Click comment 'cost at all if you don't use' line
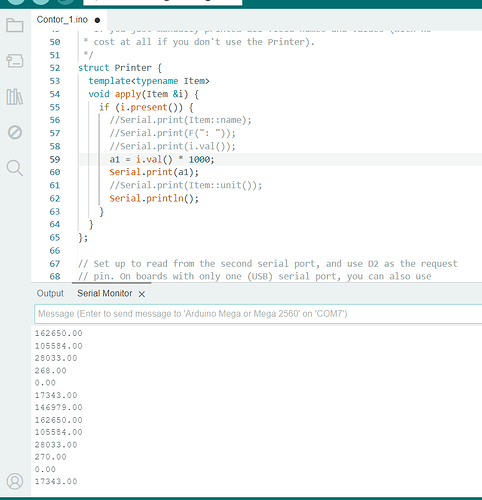The width and height of the screenshot is (482, 500). pyautogui.click(x=199, y=42)
